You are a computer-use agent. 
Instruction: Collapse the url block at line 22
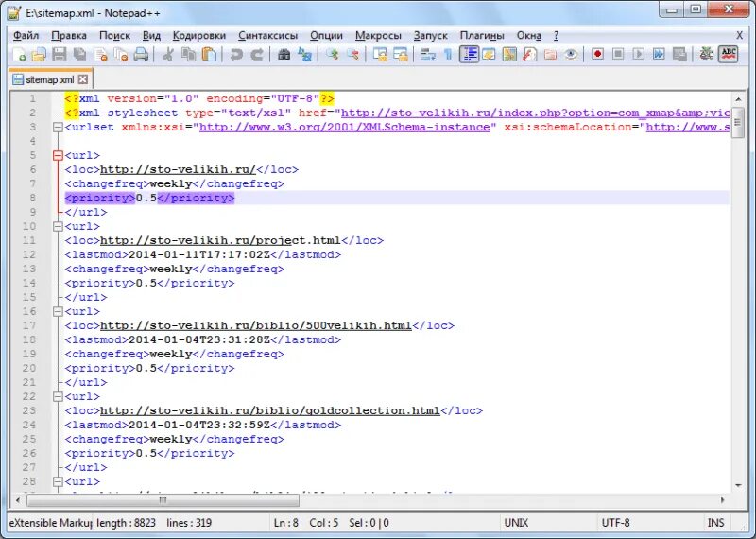[58, 396]
